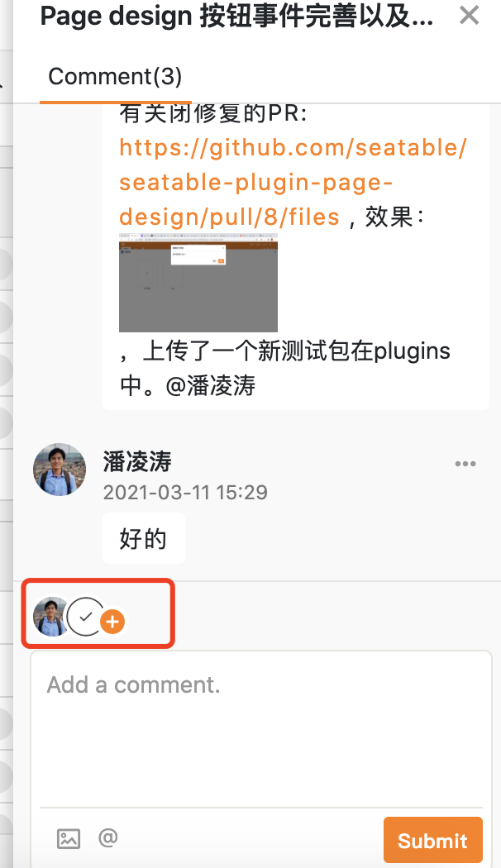Focus the Add a comment text field
Screen dimensions: 501x868
point(261,728)
